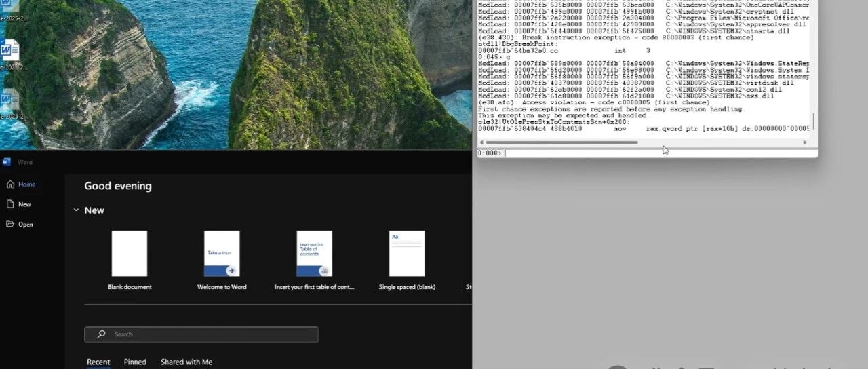Switch to the Recent tab
The width and height of the screenshot is (868, 369).
click(98, 362)
